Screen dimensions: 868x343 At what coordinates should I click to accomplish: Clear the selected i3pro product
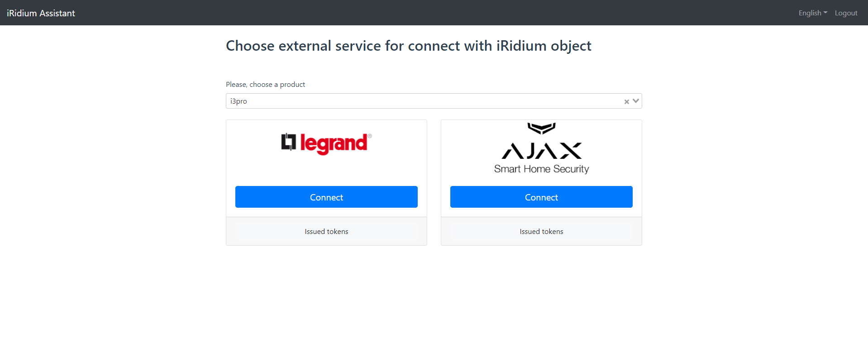[626, 102]
